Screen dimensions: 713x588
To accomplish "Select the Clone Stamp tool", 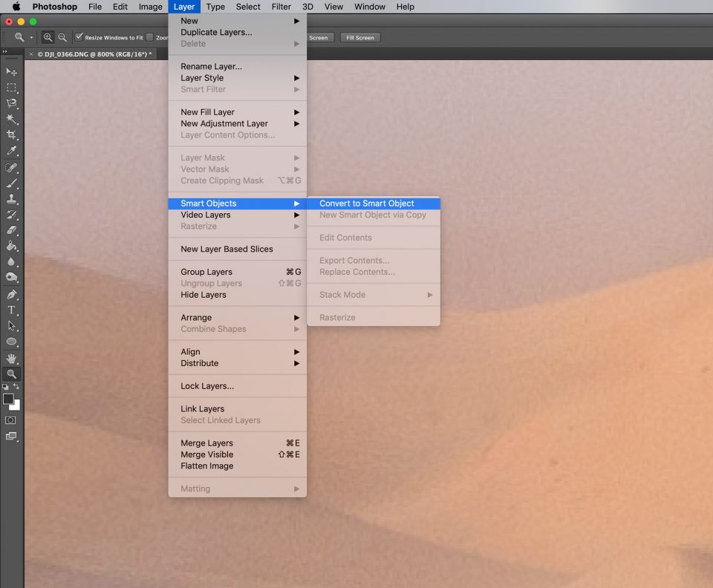I will pos(11,199).
